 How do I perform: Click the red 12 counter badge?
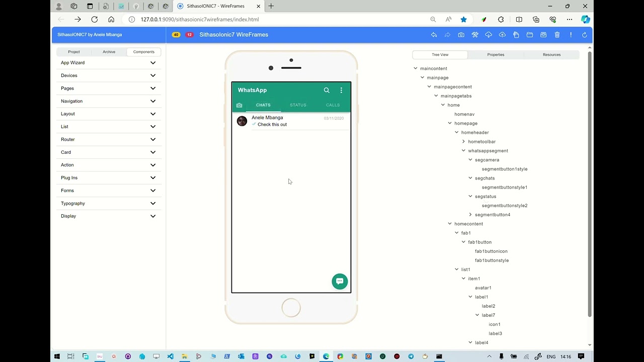tap(189, 35)
